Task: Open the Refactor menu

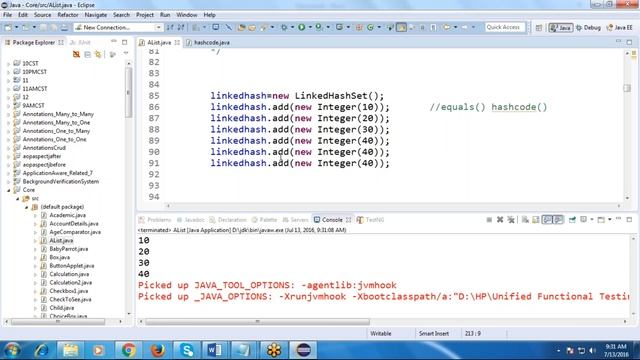Action: (x=68, y=15)
